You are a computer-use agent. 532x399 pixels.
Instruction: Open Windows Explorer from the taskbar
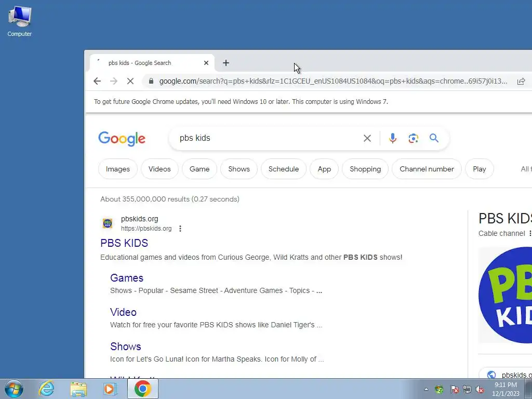[x=78, y=389]
